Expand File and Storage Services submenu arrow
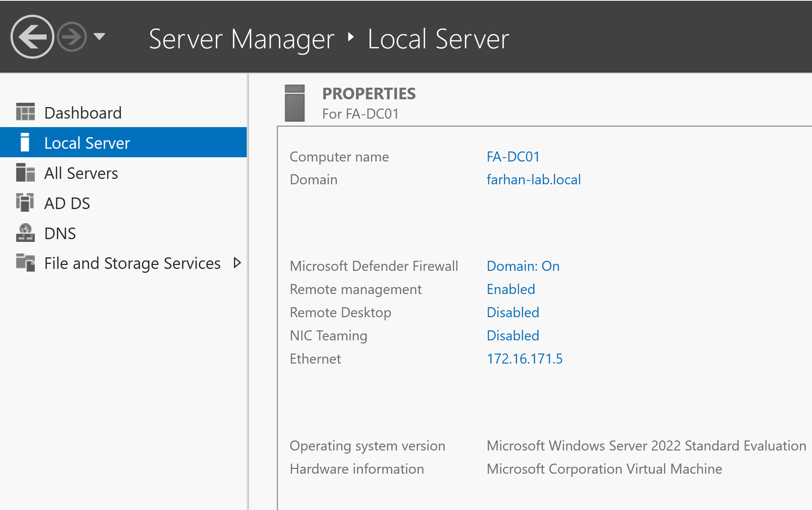 tap(237, 263)
